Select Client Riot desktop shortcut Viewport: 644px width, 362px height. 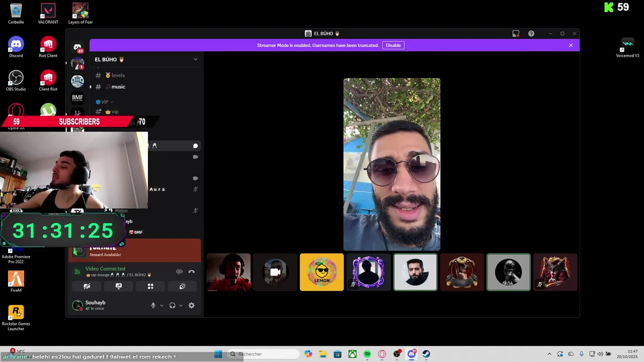pyautogui.click(x=48, y=80)
